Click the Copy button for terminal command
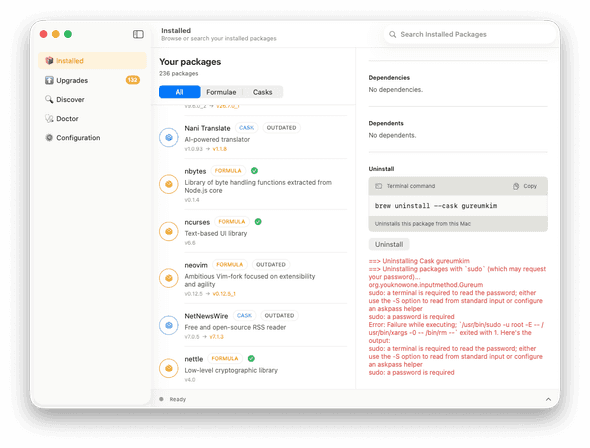The height and width of the screenshot is (448, 590). 525,186
